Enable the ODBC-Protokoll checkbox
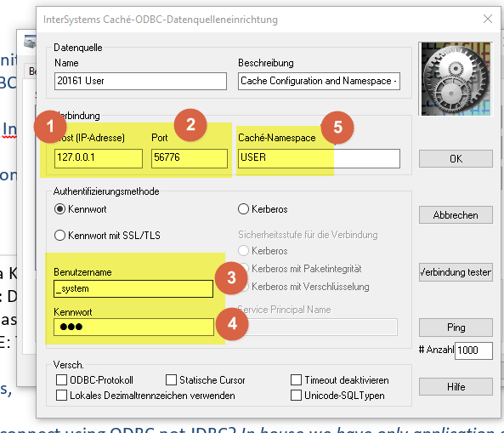This screenshot has height=433, width=504. [61, 380]
